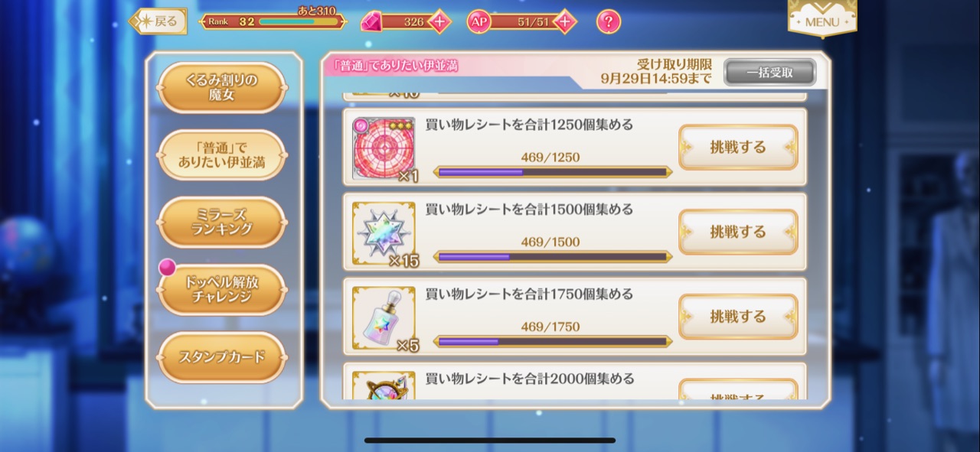Select the rainbow star crystal reward icon

point(384,233)
